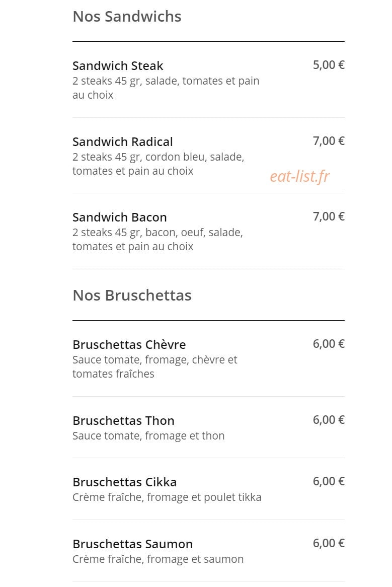Image resolution: width=392 pixels, height=587 pixels.
Task: Click the Sandwich Radical 7,00 € price
Action: tap(329, 141)
